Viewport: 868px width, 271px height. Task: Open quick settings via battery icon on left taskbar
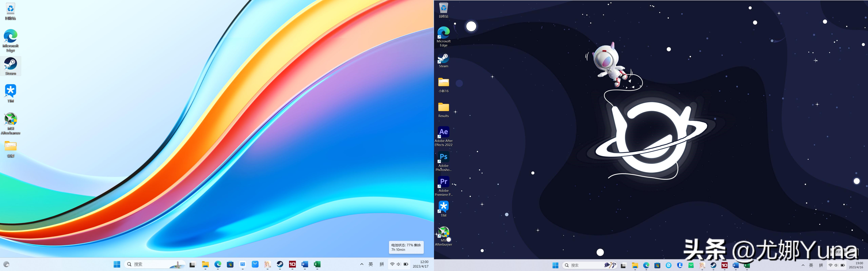tap(406, 264)
